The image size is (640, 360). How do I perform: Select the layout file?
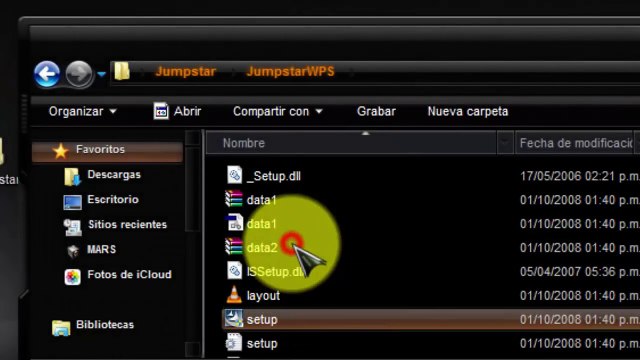(x=263, y=296)
